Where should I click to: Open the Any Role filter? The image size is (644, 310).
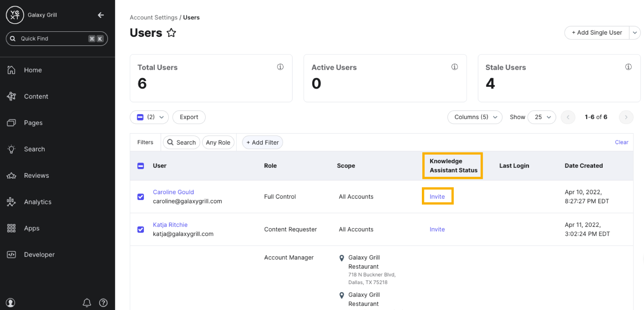[218, 143]
